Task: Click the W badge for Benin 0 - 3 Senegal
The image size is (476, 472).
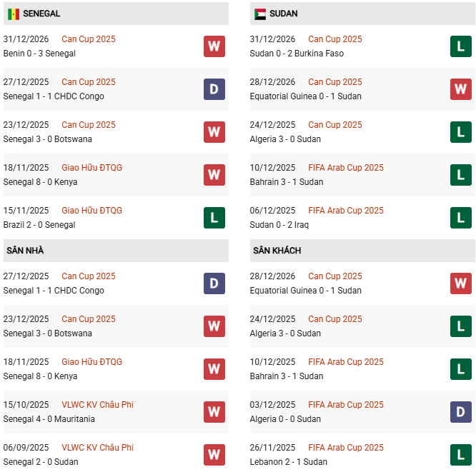Action: [x=214, y=46]
